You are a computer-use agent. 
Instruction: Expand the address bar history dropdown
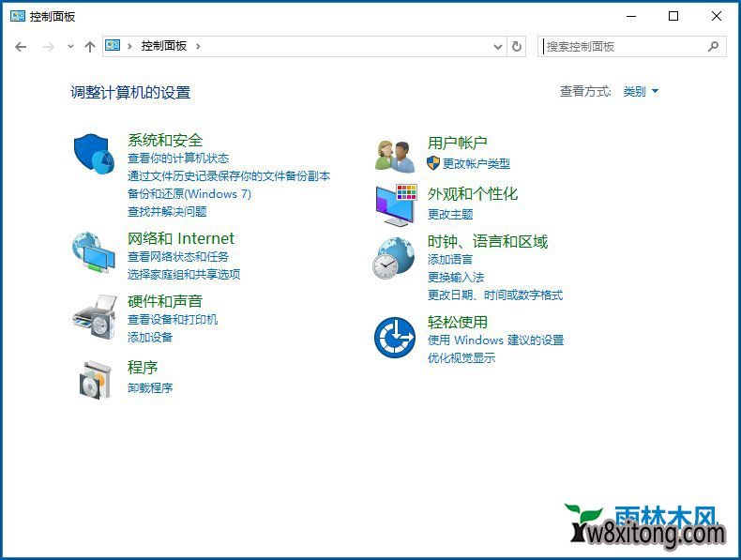point(498,46)
